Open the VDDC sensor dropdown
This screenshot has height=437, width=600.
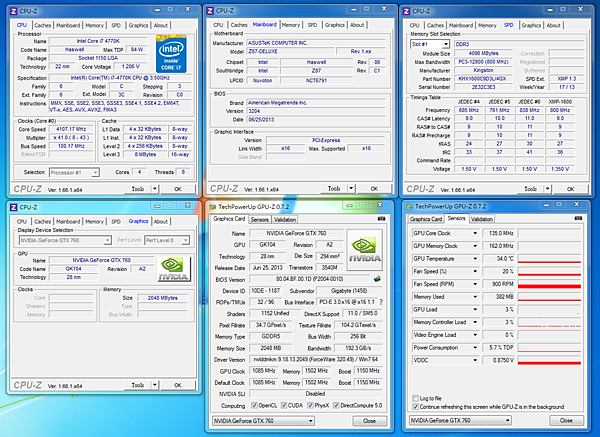point(475,360)
